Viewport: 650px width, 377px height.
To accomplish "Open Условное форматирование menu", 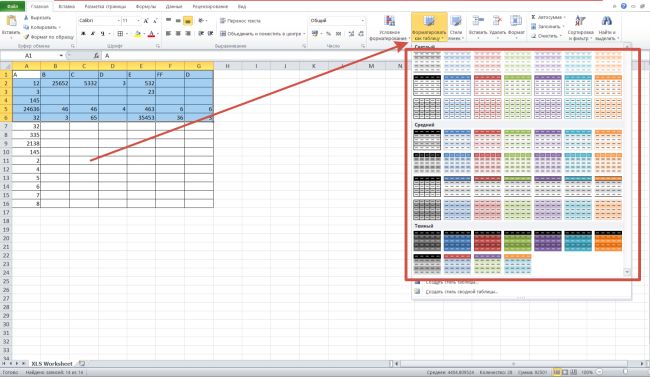I will pyautogui.click(x=389, y=27).
